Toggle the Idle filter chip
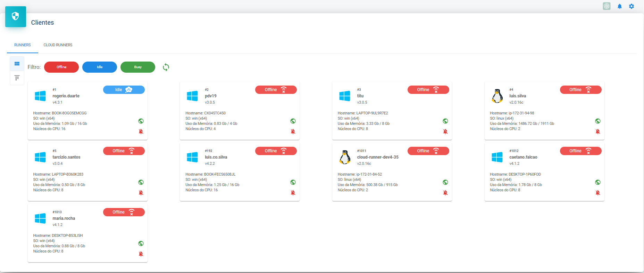 (x=100, y=67)
